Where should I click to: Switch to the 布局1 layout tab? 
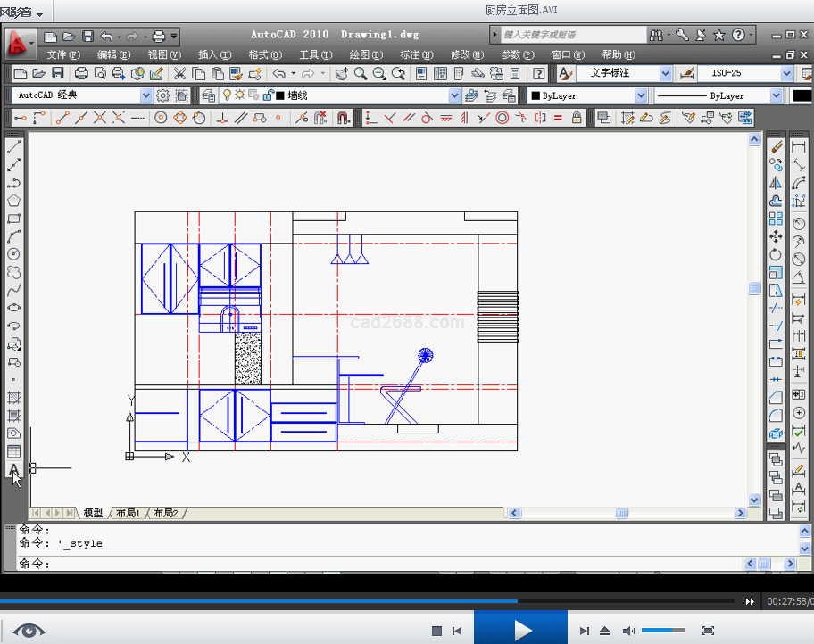[x=128, y=513]
